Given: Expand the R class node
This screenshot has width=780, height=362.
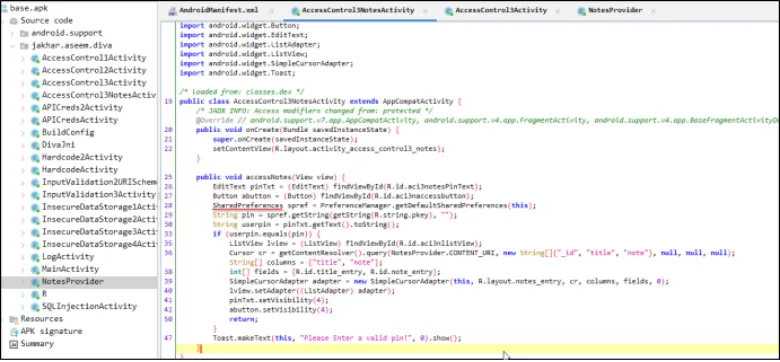Looking at the screenshot, I should 22,294.
